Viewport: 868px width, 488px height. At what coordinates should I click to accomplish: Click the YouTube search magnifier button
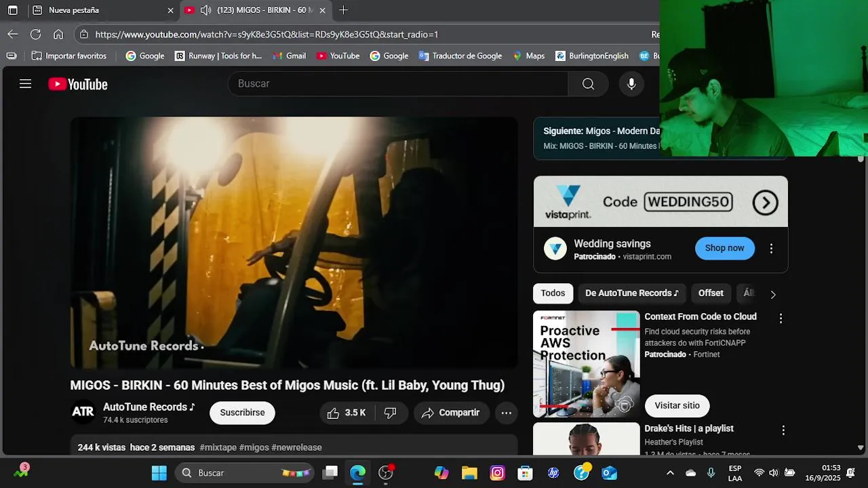(x=588, y=84)
